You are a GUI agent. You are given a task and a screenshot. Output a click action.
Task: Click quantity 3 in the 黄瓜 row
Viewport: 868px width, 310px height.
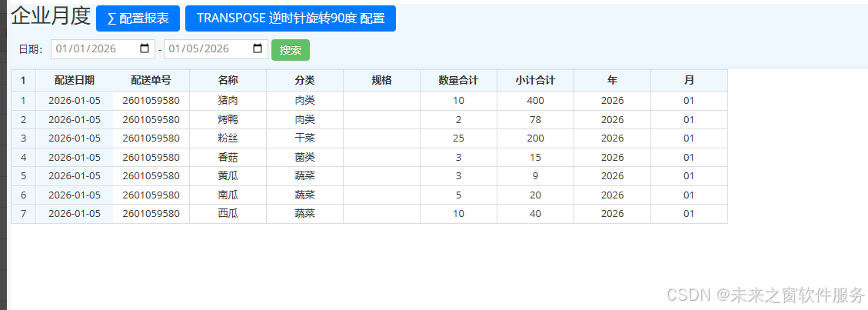[x=459, y=176]
